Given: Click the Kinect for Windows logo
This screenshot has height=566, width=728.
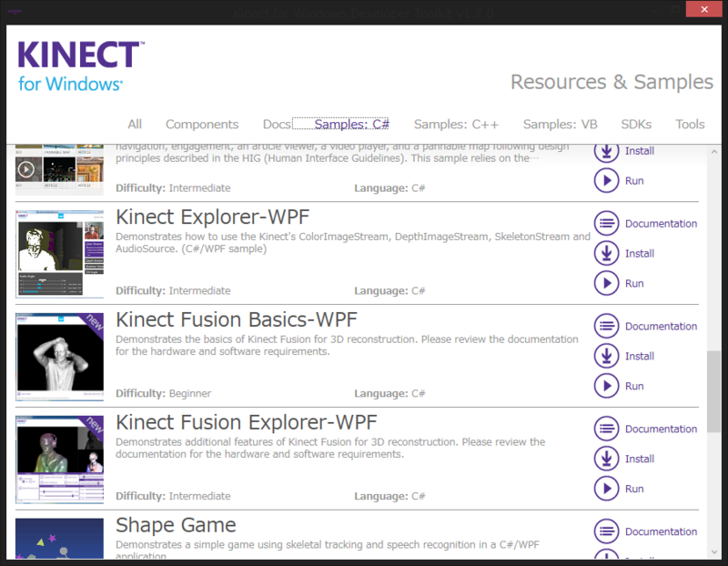Looking at the screenshot, I should [81, 66].
